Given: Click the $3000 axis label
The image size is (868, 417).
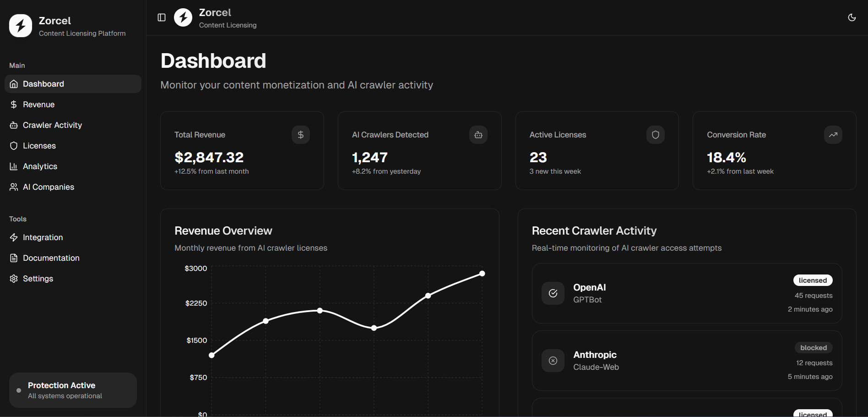Looking at the screenshot, I should [196, 269].
